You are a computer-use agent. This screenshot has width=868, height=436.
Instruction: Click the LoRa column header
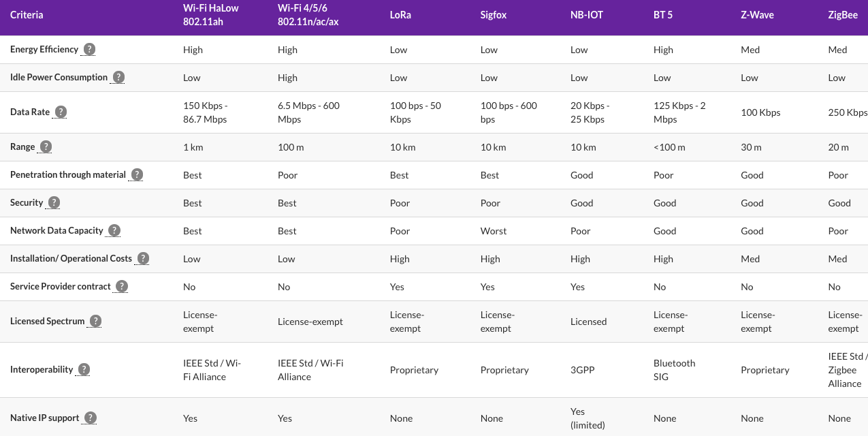click(400, 15)
